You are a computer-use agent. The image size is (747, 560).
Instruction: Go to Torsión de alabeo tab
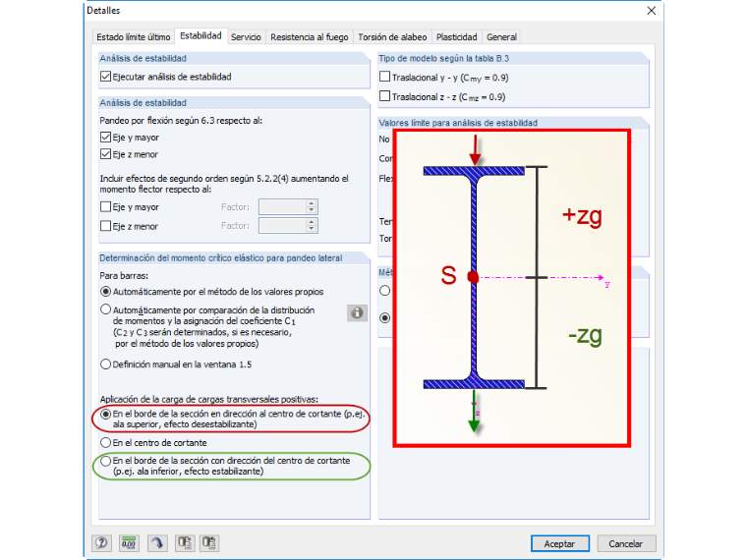[x=392, y=37]
